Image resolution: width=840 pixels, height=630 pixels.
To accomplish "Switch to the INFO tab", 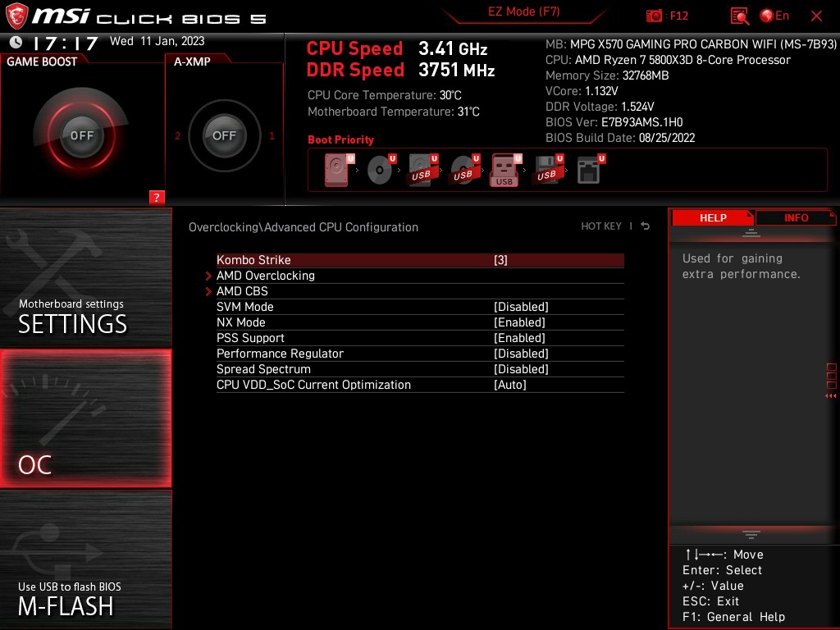I will [796, 217].
